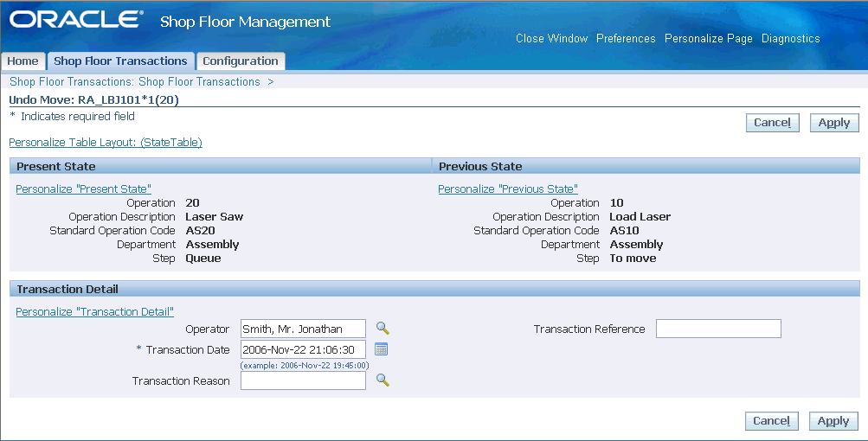Click Present State department 'Assembly' value
Screen dimensions: 868x441
point(213,244)
